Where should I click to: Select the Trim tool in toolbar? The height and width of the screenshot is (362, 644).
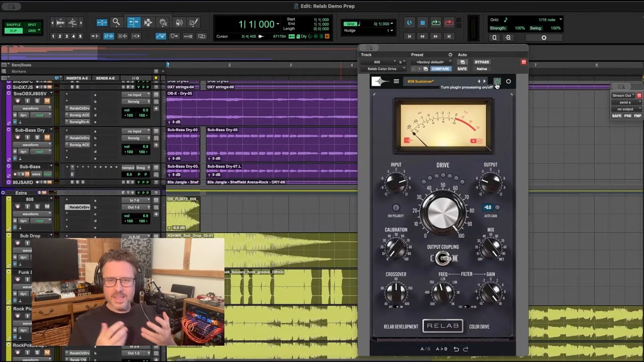pyautogui.click(x=133, y=23)
